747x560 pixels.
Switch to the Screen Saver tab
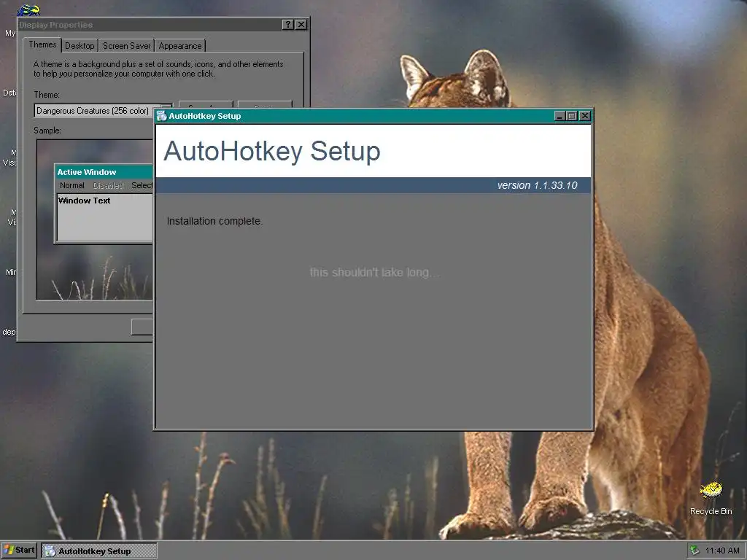point(127,46)
